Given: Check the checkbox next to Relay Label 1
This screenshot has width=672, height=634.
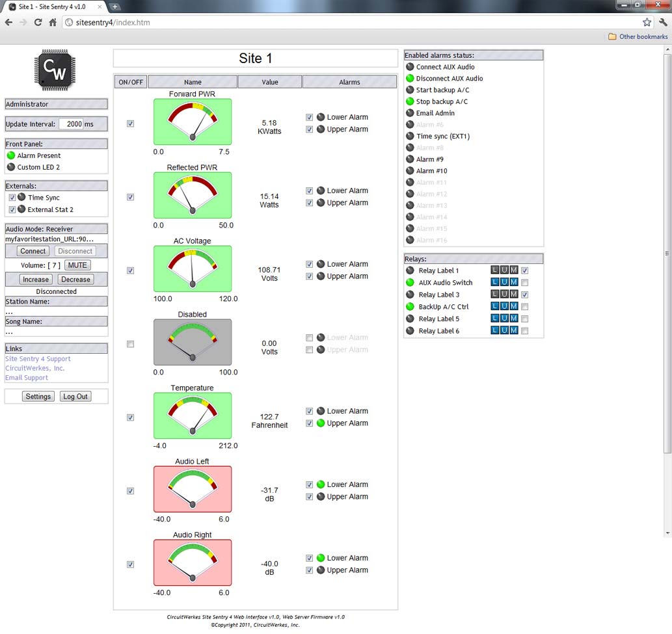Looking at the screenshot, I should [x=524, y=270].
